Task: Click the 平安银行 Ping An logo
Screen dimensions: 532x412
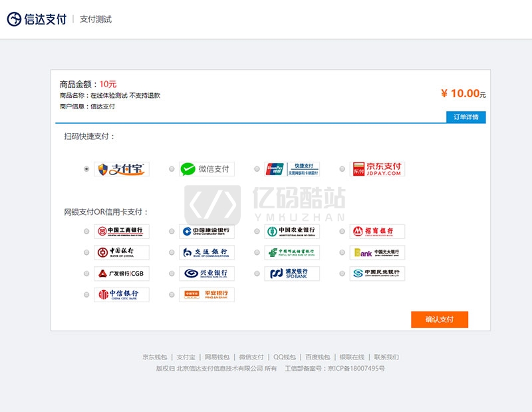Action: tap(207, 294)
